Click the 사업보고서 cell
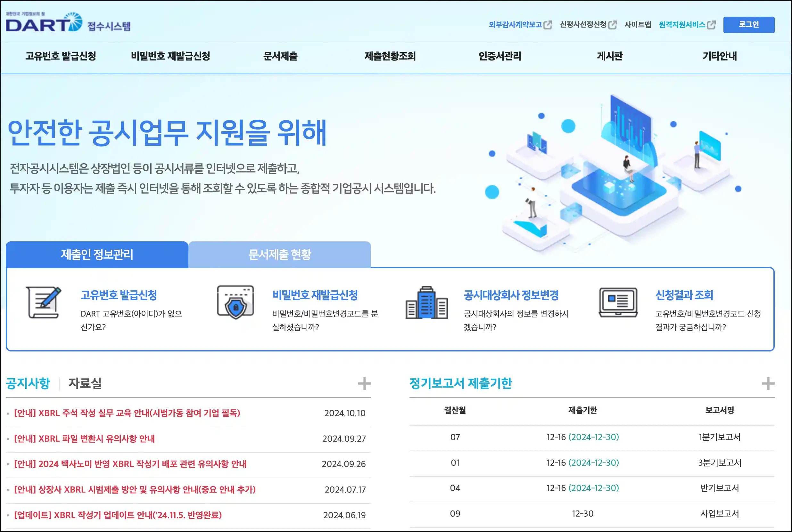The width and height of the screenshot is (792, 532). pos(719,514)
